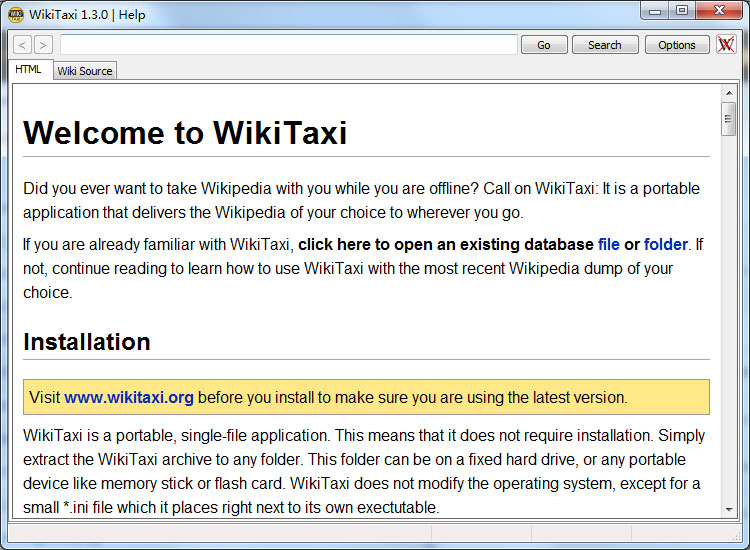This screenshot has width=750, height=550.
Task: Click the vertical scrollbar thumb
Action: click(x=728, y=119)
